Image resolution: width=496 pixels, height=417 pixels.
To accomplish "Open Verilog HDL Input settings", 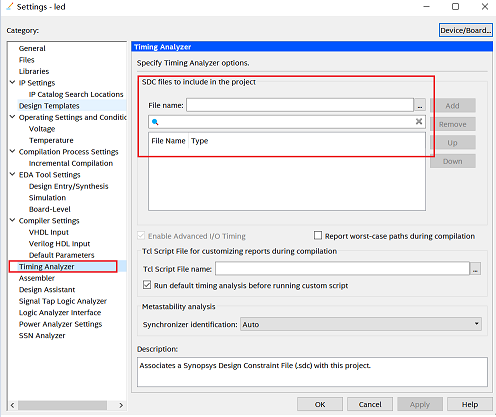I will (x=59, y=244).
